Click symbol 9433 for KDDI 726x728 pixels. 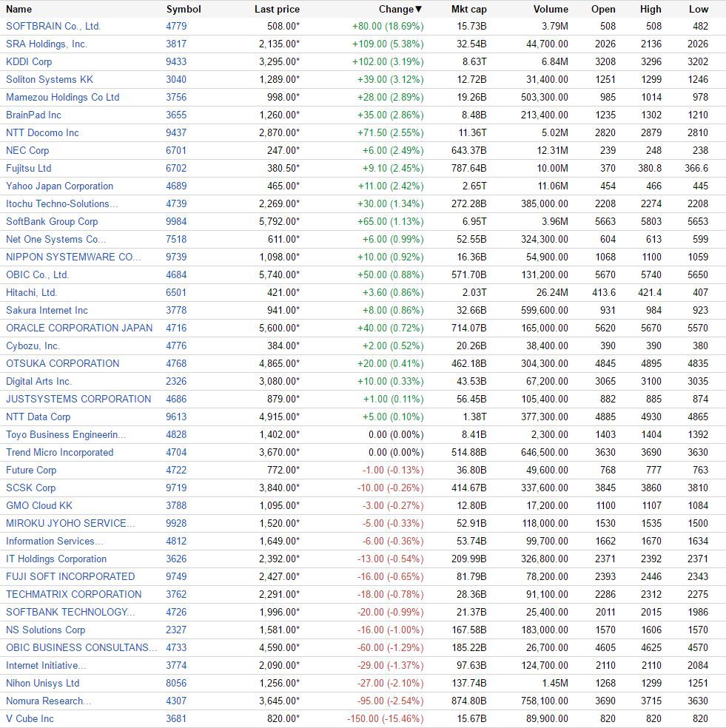[x=176, y=61]
